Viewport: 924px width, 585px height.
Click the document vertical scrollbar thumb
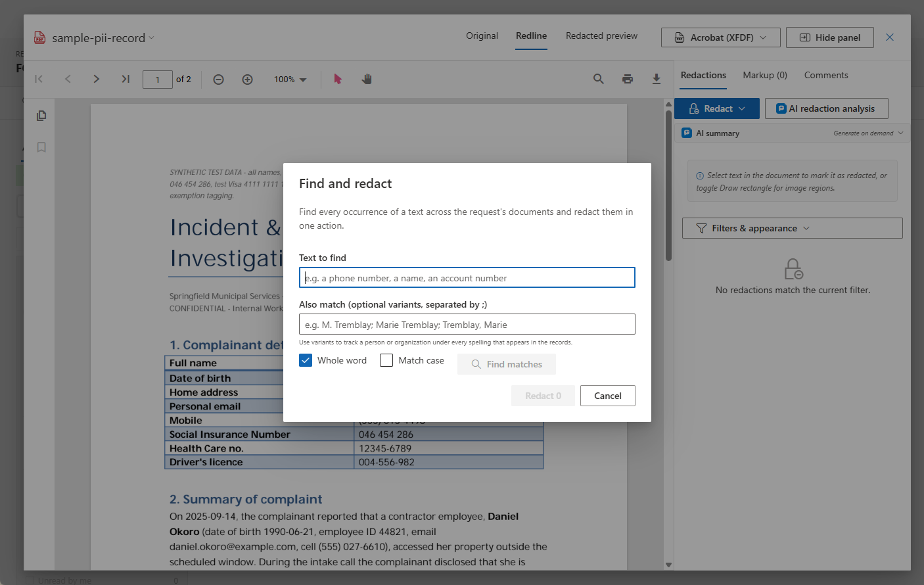tap(668, 185)
